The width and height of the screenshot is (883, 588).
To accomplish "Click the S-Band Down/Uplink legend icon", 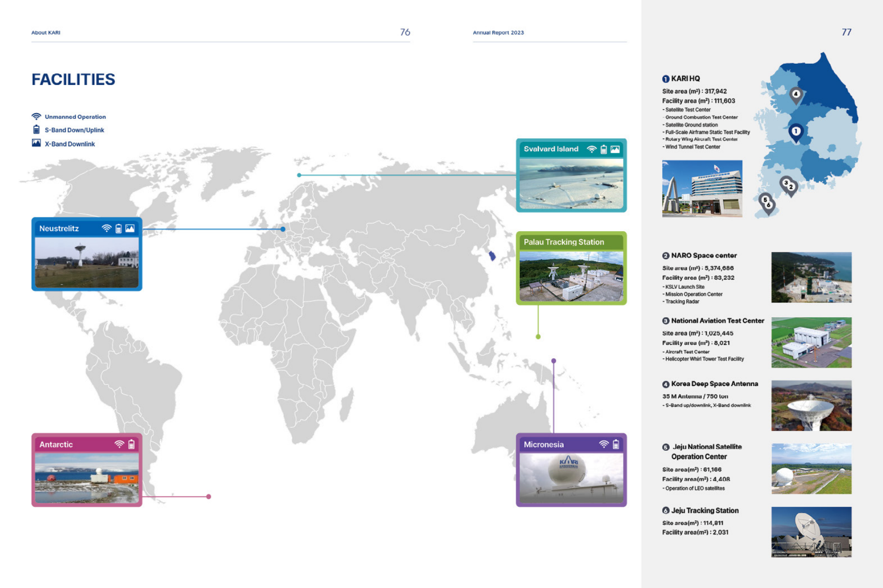I will coord(36,129).
